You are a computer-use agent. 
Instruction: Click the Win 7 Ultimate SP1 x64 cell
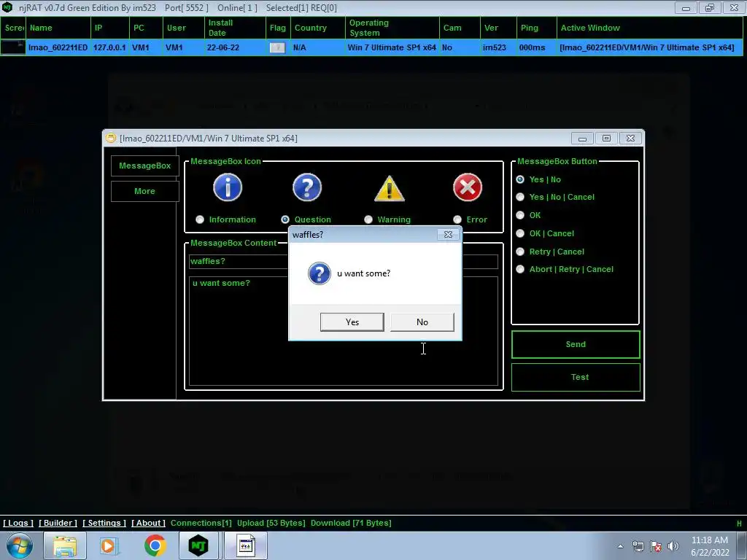click(392, 47)
